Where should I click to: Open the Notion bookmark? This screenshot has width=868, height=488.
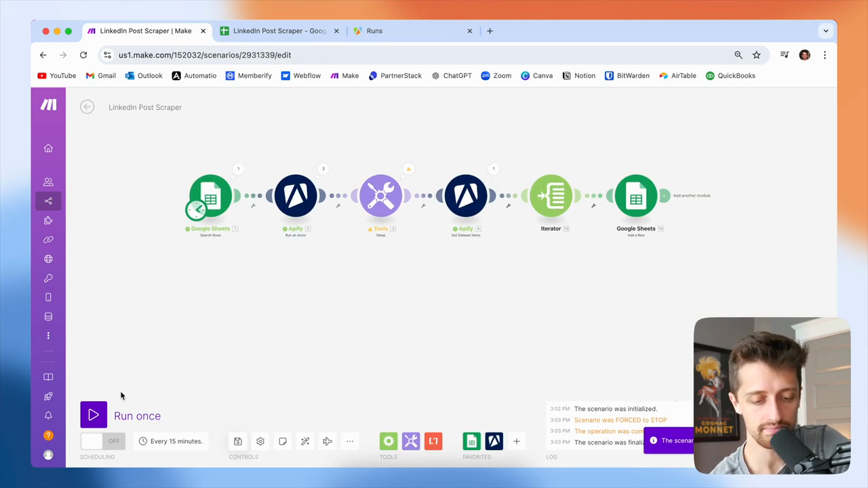578,76
